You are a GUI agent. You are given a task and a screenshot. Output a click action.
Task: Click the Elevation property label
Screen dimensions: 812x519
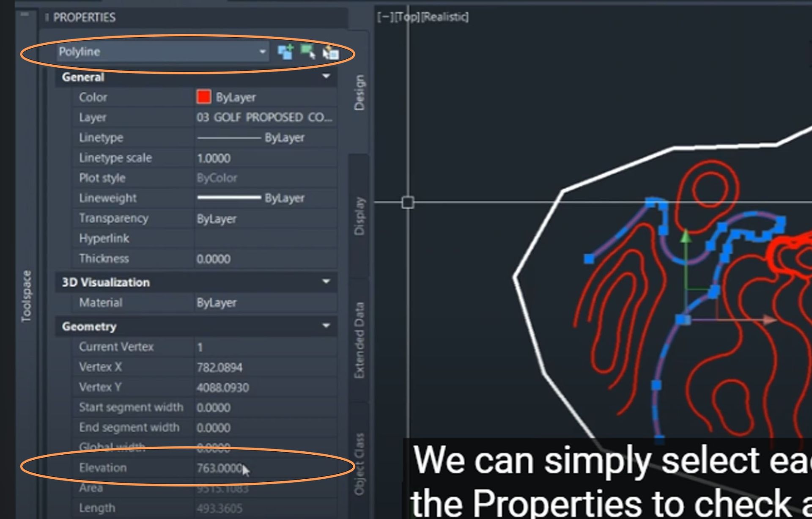(103, 468)
